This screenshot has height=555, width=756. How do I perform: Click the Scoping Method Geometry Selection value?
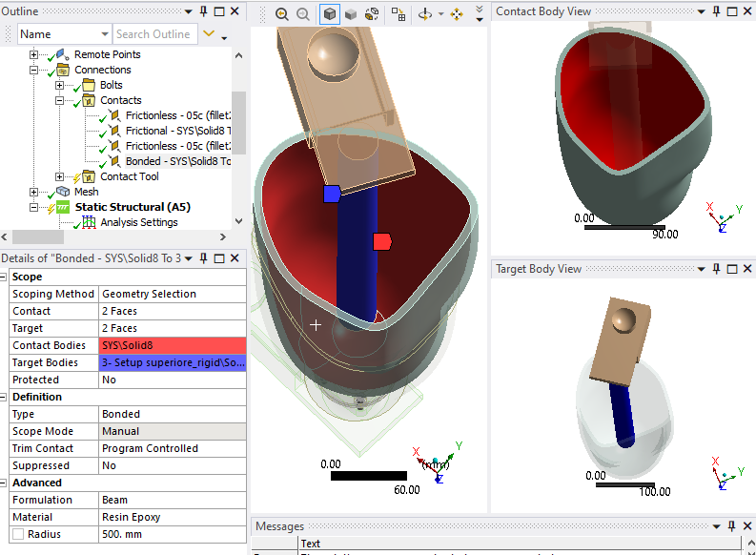(x=173, y=294)
